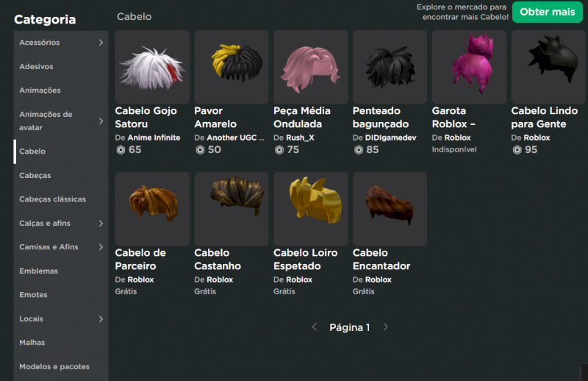The image size is (588, 381).
Task: Open the Pavor Amarelo title link
Action: (x=215, y=117)
